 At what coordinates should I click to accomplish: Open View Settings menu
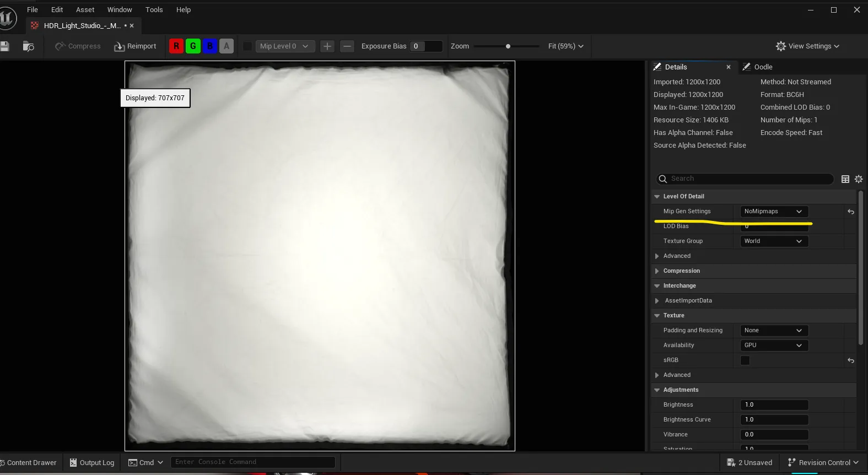[807, 46]
